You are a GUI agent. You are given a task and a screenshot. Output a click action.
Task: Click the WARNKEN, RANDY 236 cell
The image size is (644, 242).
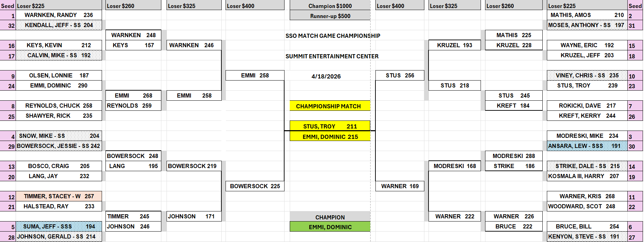coord(59,15)
